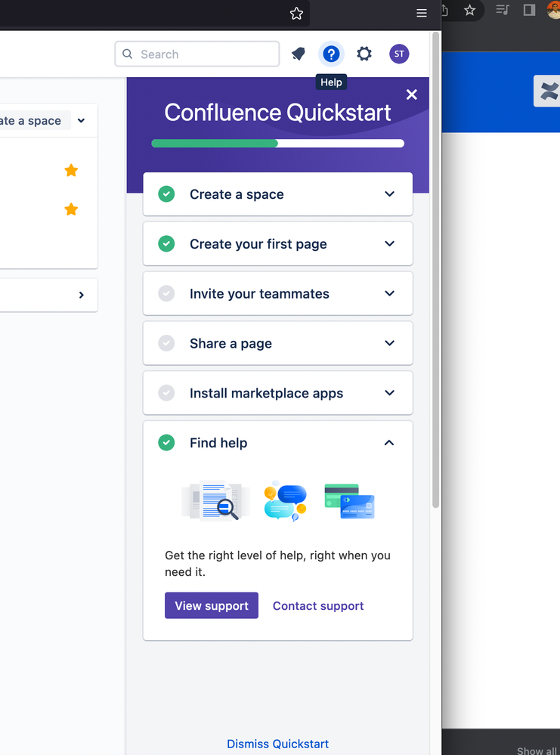Click the 'Get the right level of help' text
Image resolution: width=560 pixels, height=755 pixels.
(278, 563)
